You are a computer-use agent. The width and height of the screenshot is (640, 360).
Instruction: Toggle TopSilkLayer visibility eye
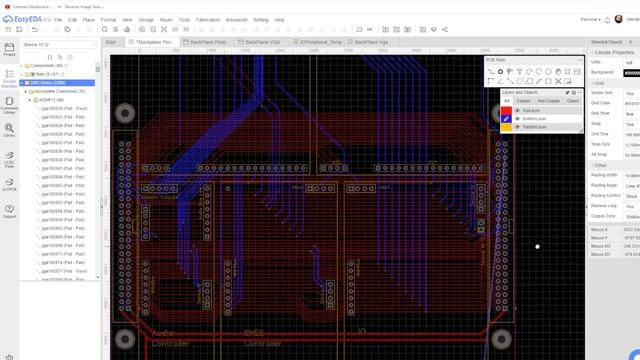[517, 127]
